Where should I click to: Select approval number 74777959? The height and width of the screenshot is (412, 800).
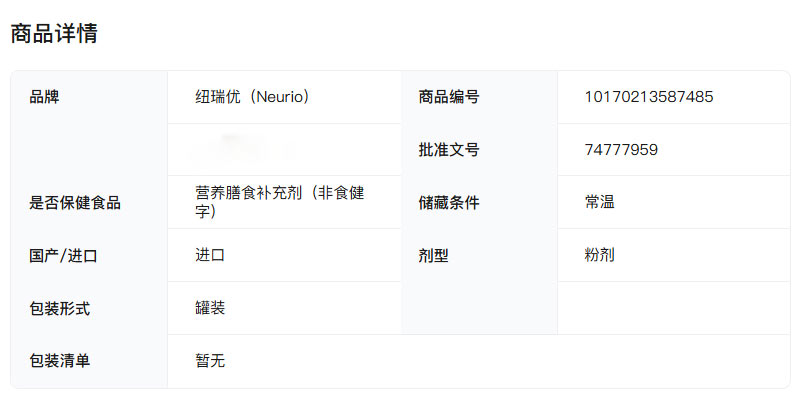(x=621, y=150)
